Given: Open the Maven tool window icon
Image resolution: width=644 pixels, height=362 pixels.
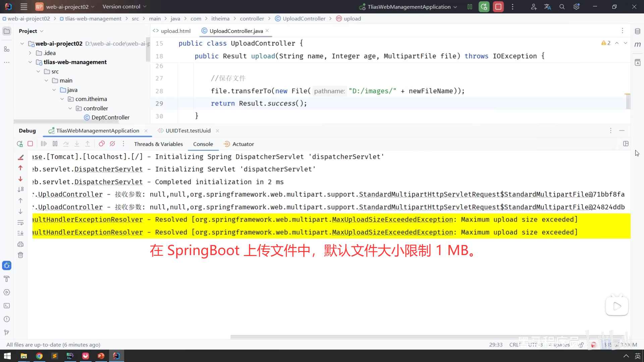Looking at the screenshot, I should [x=637, y=44].
